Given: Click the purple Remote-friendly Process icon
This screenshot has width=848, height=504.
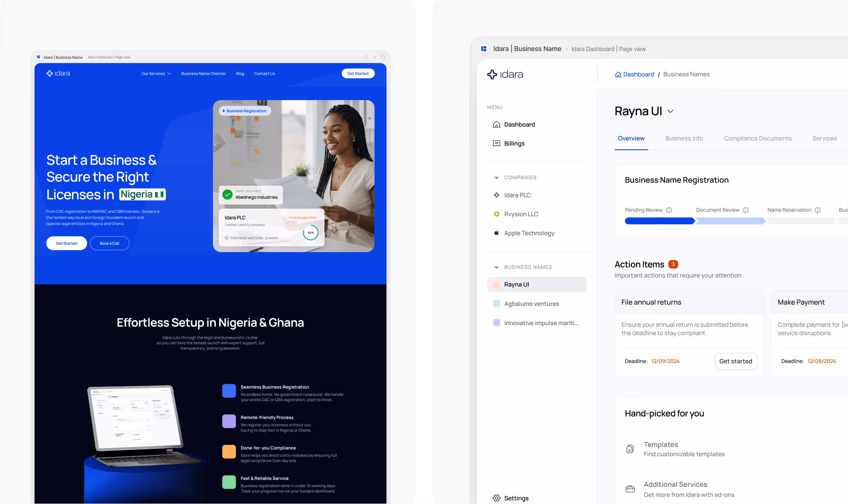Looking at the screenshot, I should coord(229,421).
